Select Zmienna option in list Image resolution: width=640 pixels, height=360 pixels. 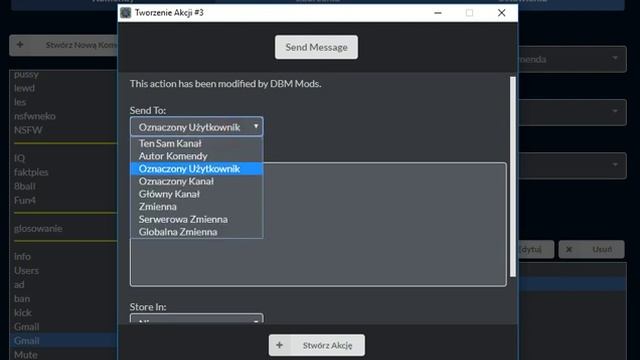click(196, 207)
